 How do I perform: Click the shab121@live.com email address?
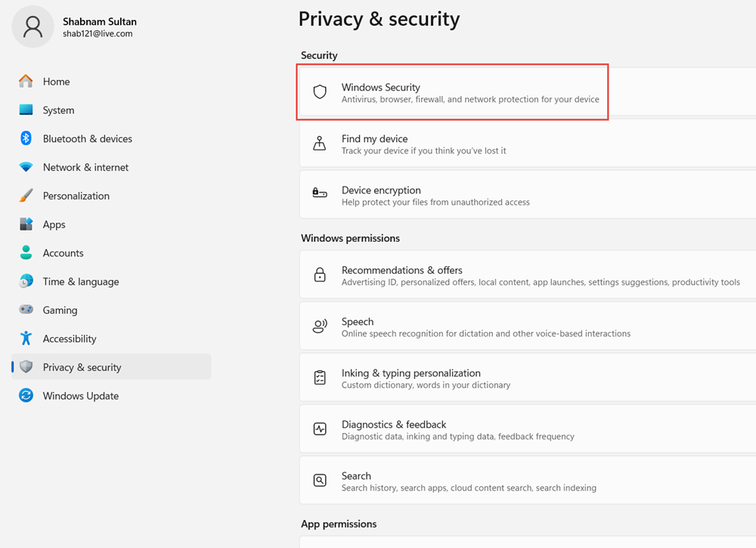coord(98,34)
